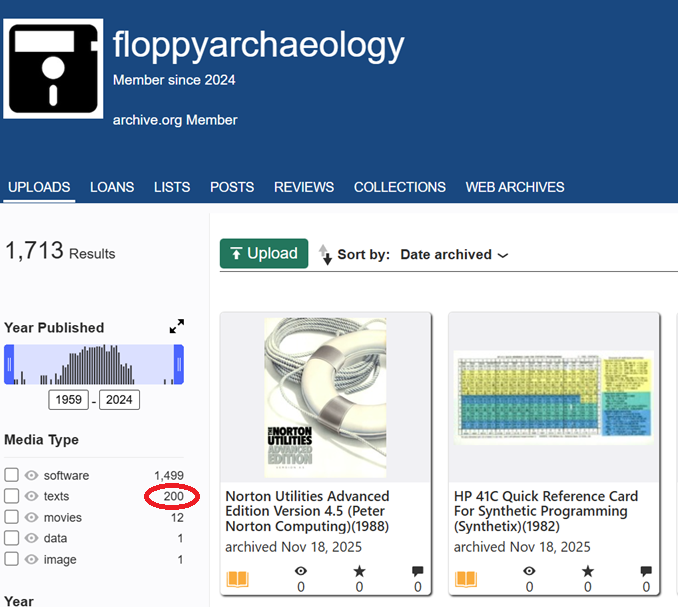Screen dimensions: 678x607
Task: Expand the Year Published histogram
Action: point(176,326)
